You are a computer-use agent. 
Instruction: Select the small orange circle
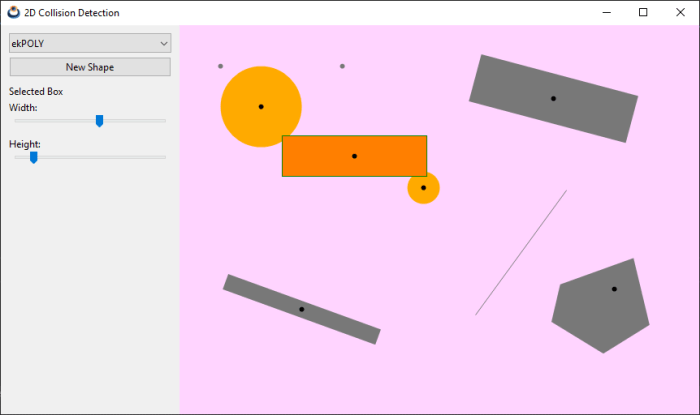tap(423, 188)
